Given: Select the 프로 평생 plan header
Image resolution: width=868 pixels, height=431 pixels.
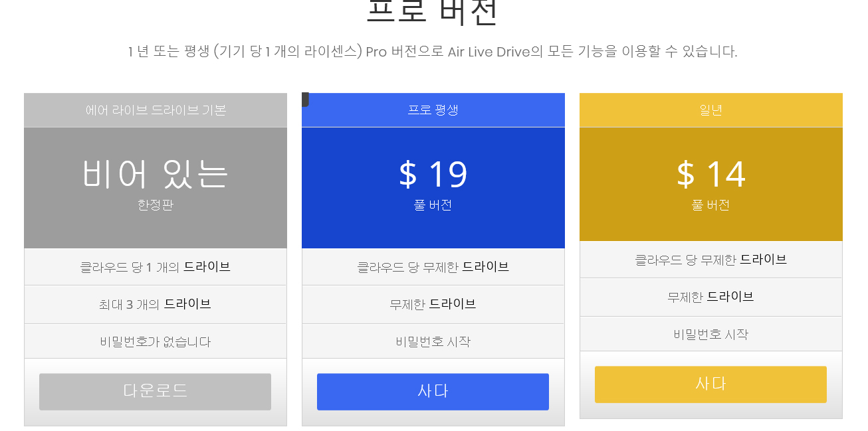Looking at the screenshot, I should point(433,110).
